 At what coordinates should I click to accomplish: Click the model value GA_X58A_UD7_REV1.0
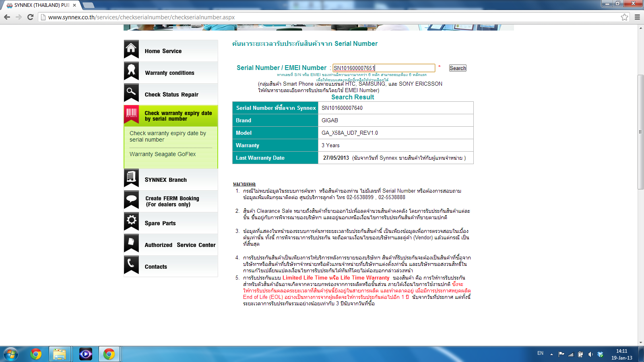(x=350, y=133)
